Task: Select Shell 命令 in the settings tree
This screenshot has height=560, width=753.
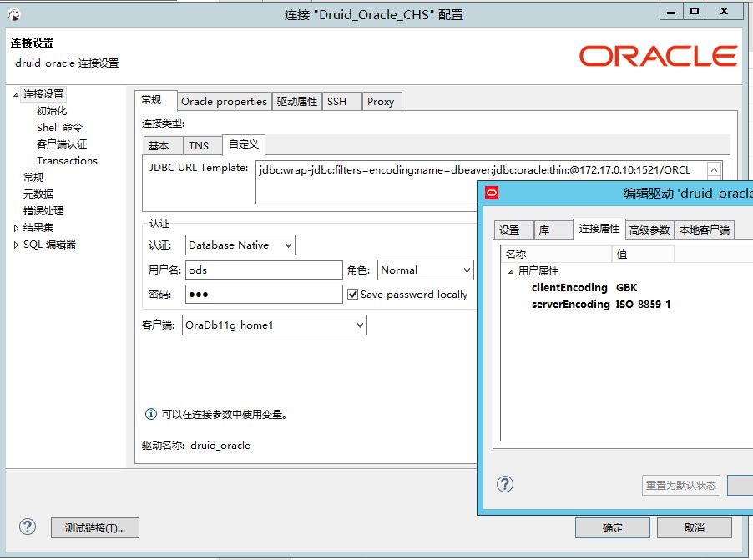Action: click(x=59, y=127)
